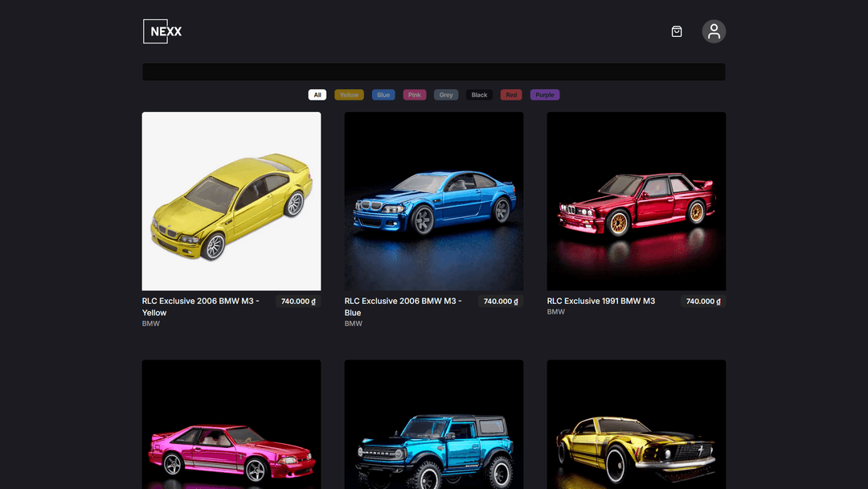Click the 740.000 ₫ price of yellow M3
Viewport: 868px width, 489px height.
(298, 302)
